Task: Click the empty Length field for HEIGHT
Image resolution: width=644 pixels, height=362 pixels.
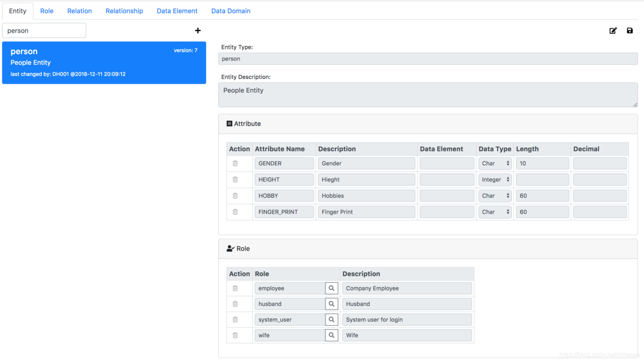Action: (x=542, y=179)
